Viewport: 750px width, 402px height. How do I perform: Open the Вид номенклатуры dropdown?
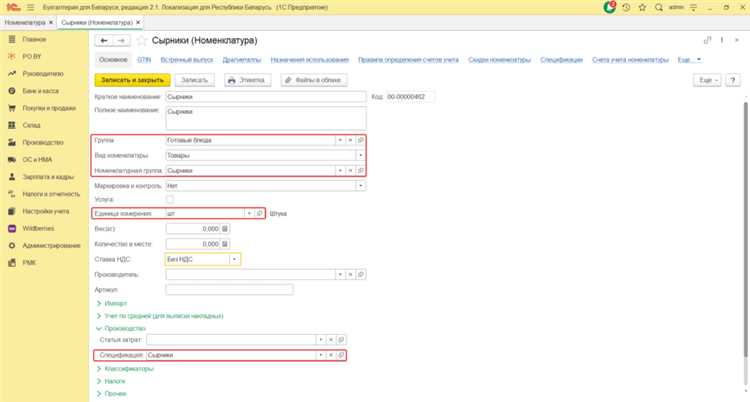(360, 156)
